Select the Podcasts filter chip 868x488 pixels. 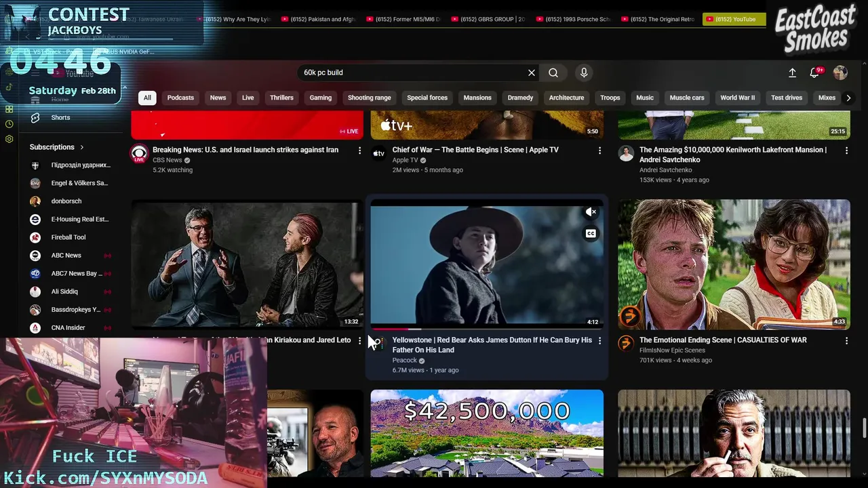180,98
